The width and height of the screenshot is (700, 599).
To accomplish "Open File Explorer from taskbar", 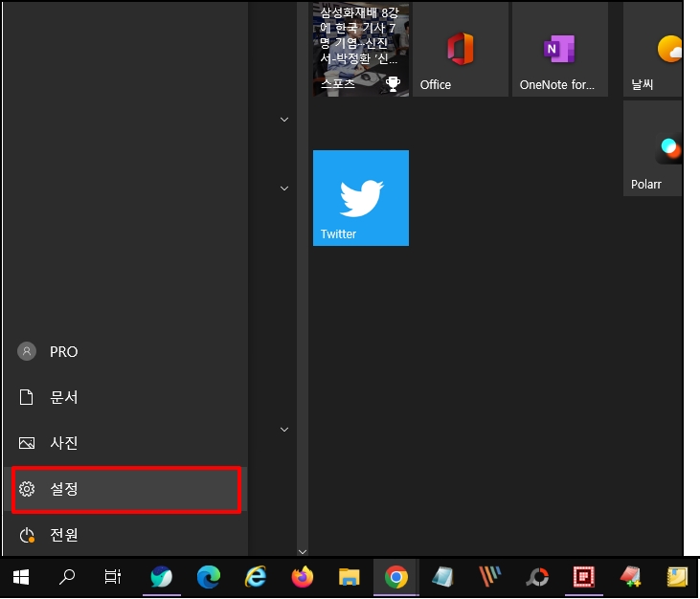I will 350,577.
